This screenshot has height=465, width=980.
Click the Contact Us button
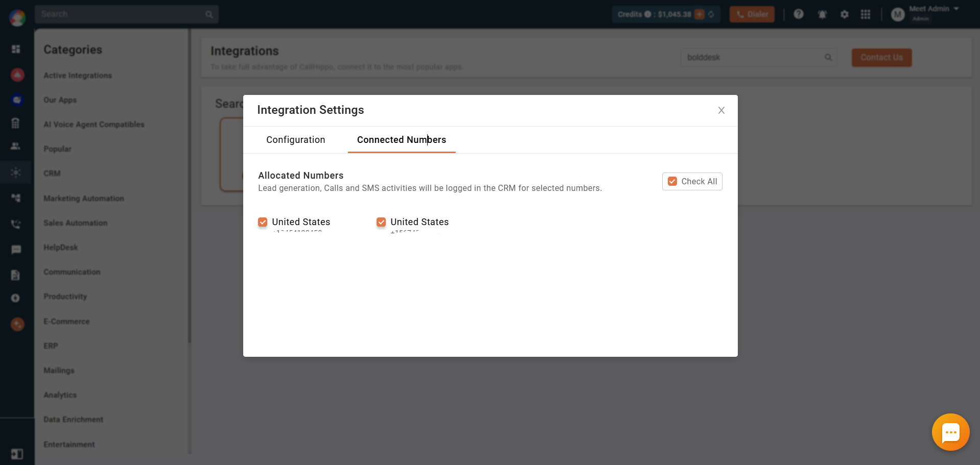pos(881,57)
